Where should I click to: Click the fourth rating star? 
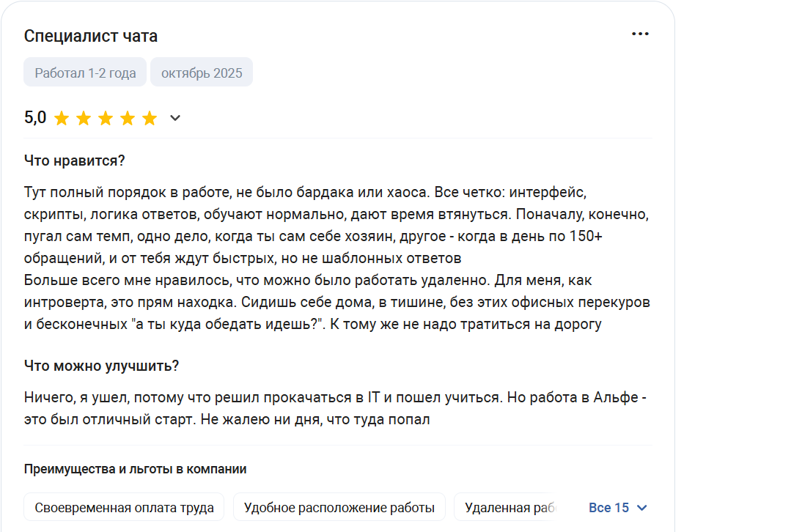pyautogui.click(x=128, y=119)
